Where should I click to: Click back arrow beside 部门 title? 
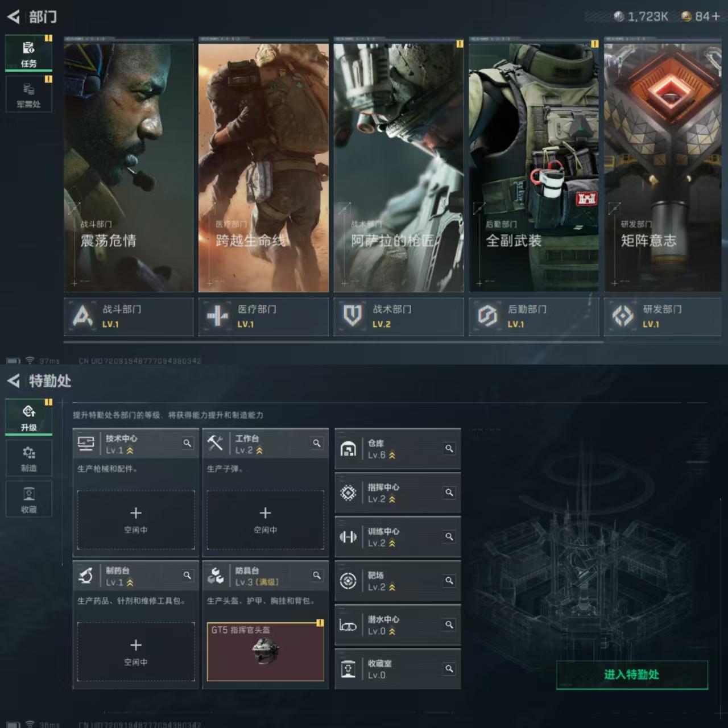point(14,17)
